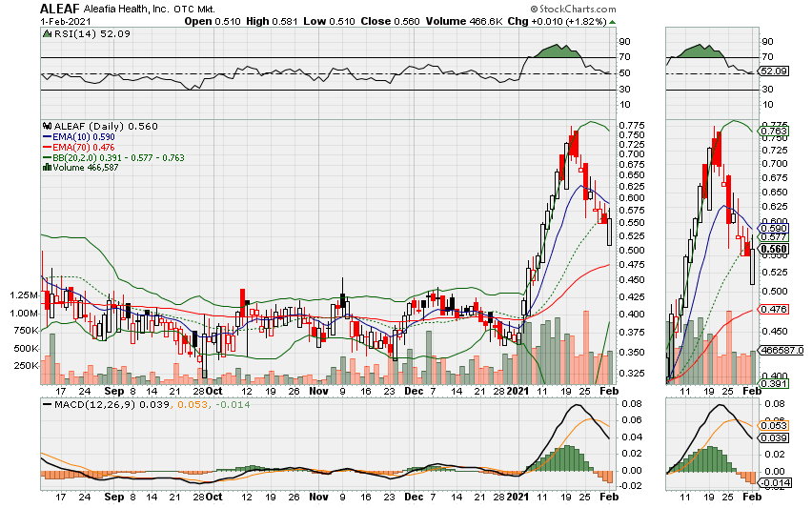The image size is (812, 508).
Task: Click the 250K volume axis label
Action: (x=26, y=366)
